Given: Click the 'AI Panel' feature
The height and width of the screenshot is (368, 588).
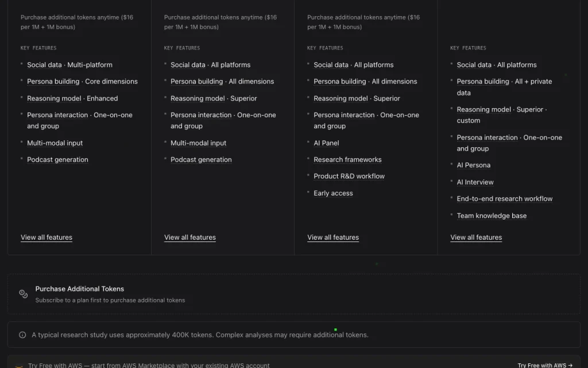Looking at the screenshot, I should (x=326, y=143).
